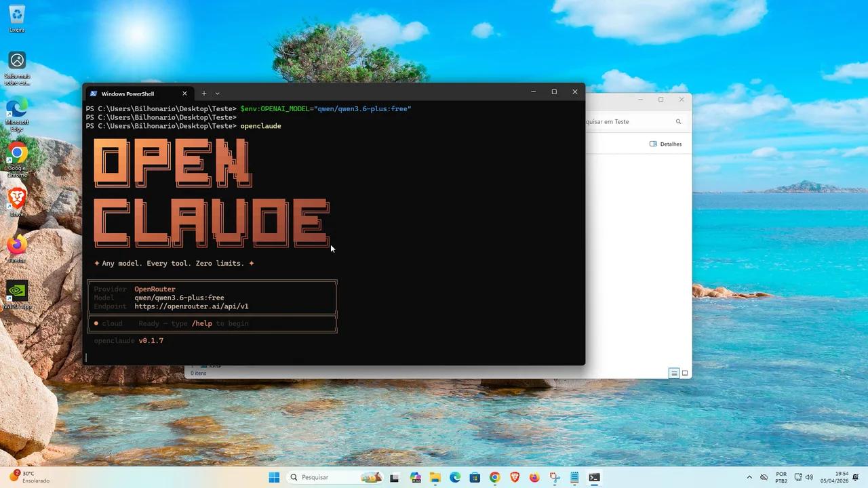Switch Explorer to large thumbnails view icon
This screenshot has width=868, height=488.
click(x=685, y=373)
